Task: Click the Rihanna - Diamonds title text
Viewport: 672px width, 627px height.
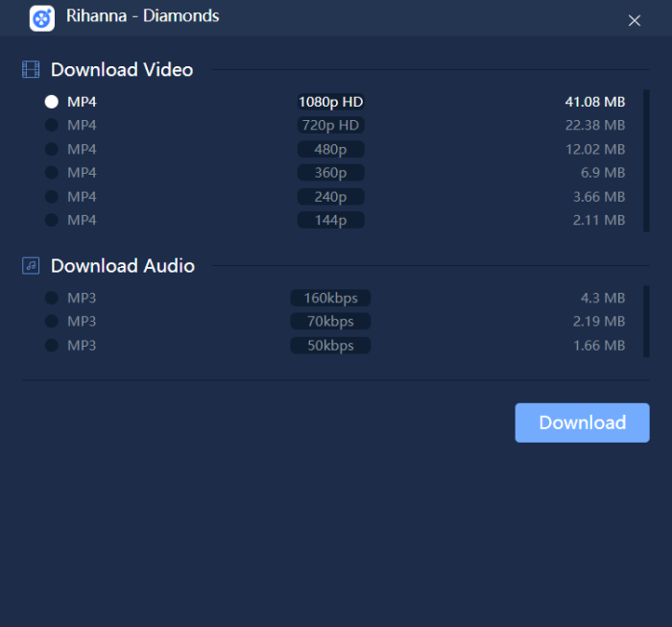Action: click(142, 16)
